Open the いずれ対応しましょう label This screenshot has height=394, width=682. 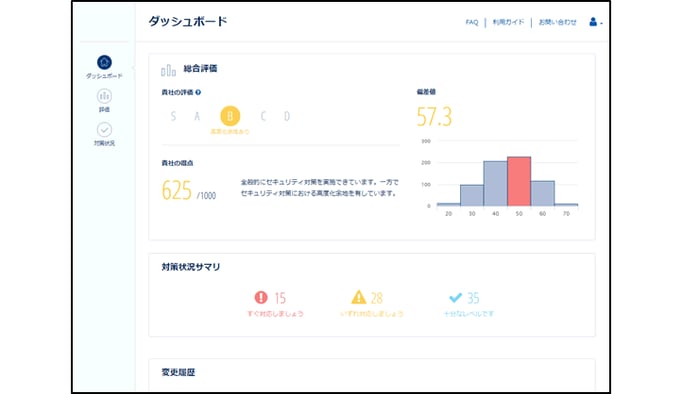pyautogui.click(x=372, y=314)
